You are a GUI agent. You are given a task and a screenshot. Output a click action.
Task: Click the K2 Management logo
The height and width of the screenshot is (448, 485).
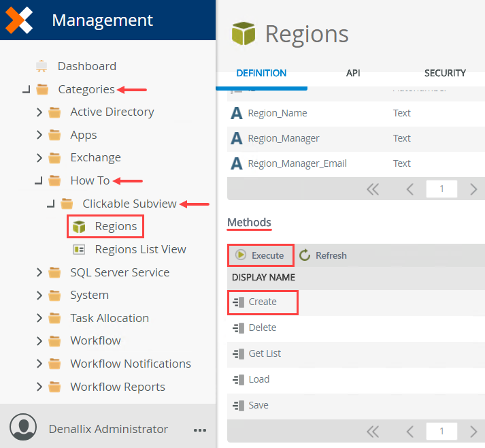coord(19,20)
